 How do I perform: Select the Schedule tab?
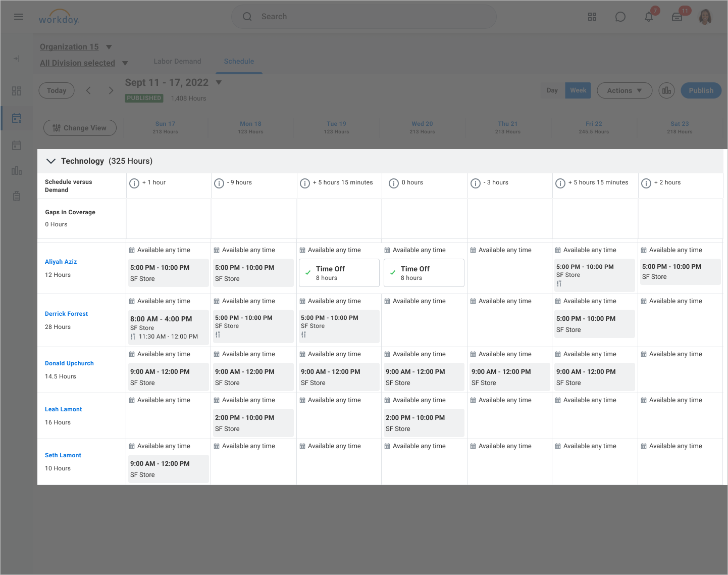point(239,61)
